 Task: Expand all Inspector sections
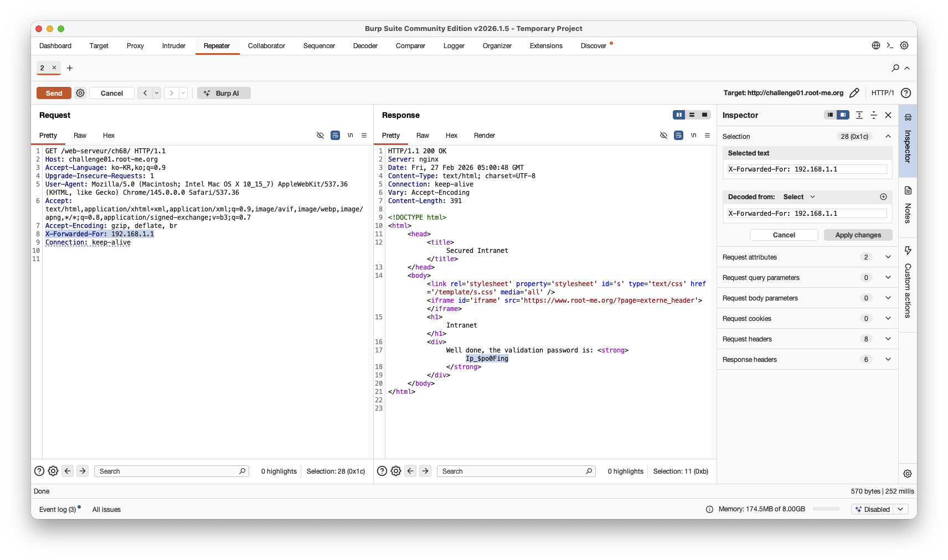859,115
